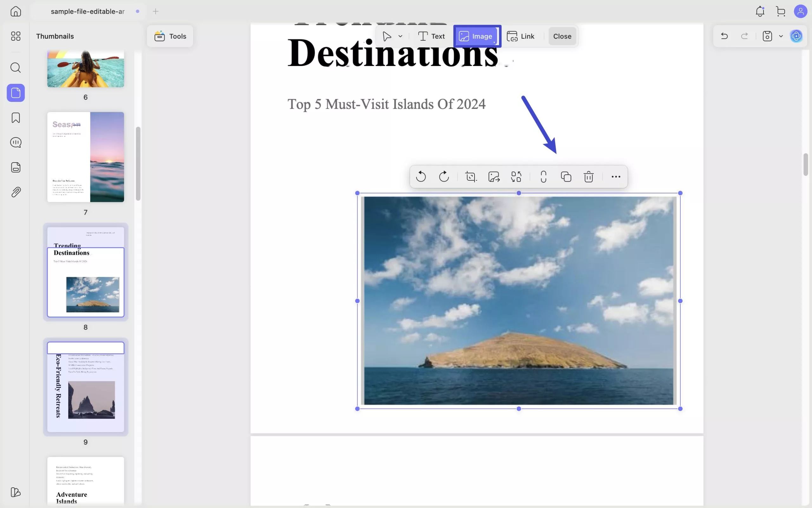Screen dimensions: 812x508
Task: Click the 'Destinations' heading text
Action: click(393, 54)
